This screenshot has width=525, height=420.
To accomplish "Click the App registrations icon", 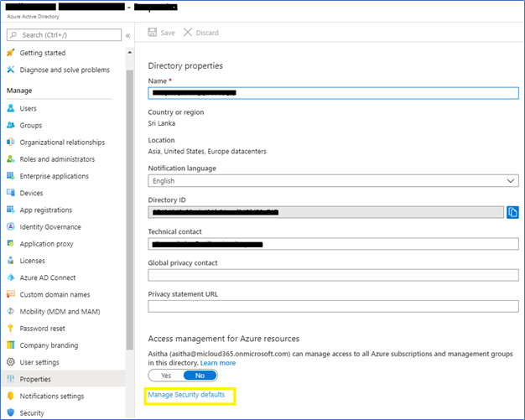I will (11, 210).
